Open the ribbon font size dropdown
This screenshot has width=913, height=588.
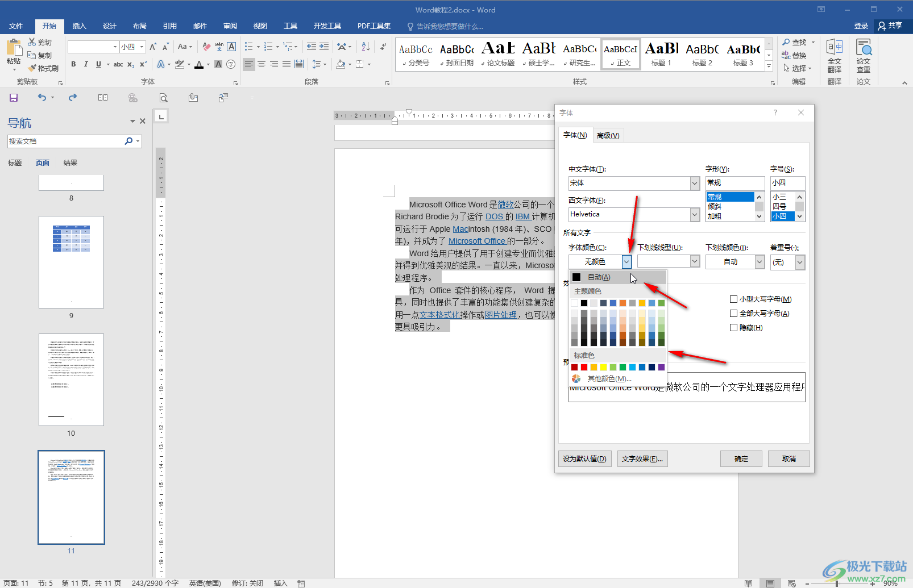(x=142, y=47)
